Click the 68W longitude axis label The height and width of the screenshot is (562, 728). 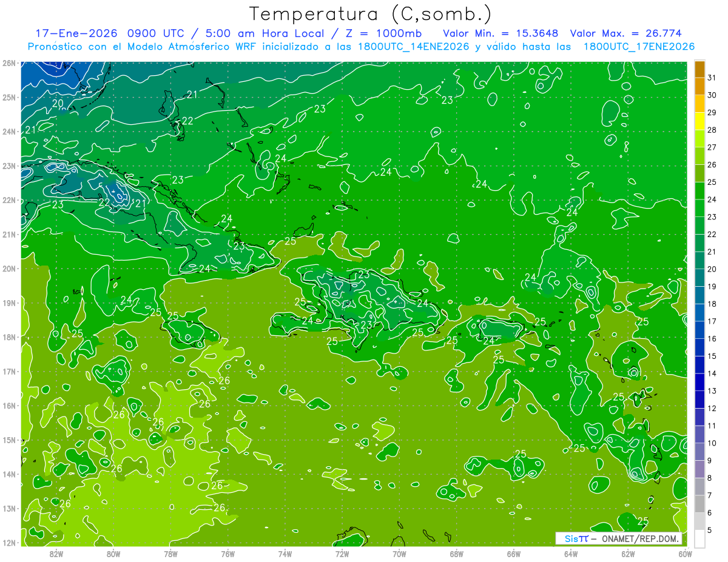456,554
